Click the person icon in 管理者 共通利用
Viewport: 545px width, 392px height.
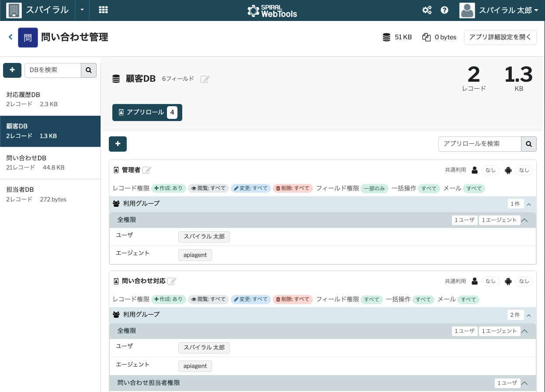475,170
